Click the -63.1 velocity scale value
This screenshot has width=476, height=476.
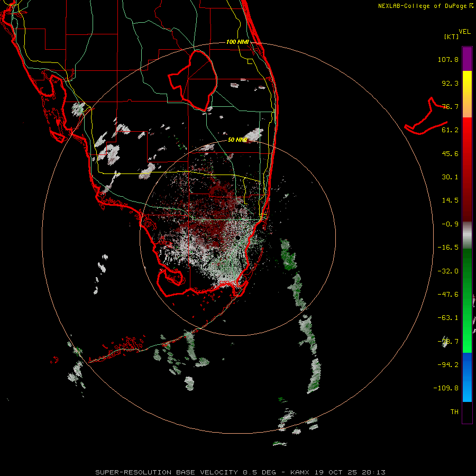click(x=448, y=318)
